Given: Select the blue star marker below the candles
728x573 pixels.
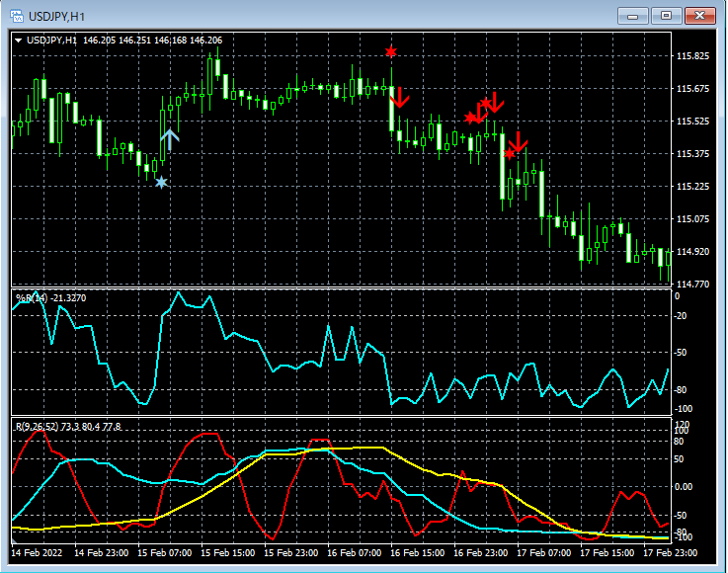Looking at the screenshot, I should pos(161,182).
